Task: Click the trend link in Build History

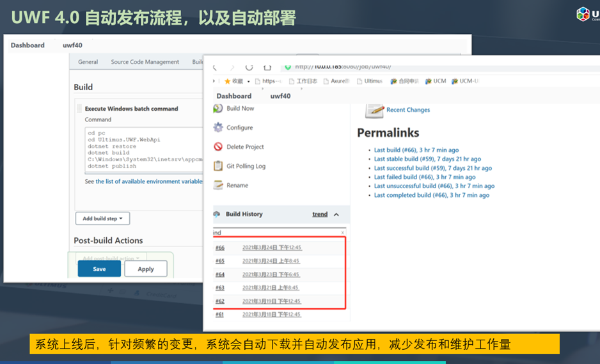Action: click(x=320, y=214)
